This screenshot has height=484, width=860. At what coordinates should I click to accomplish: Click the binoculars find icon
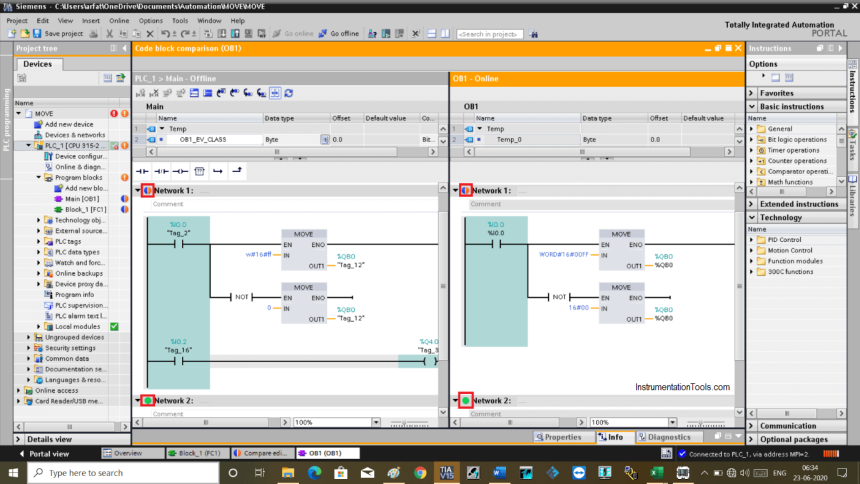pos(533,34)
